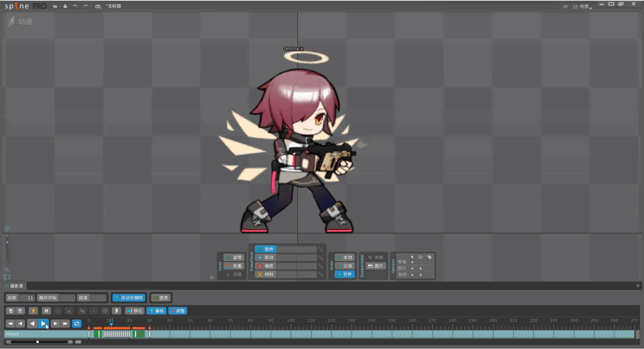Click the paste keys clipboard icon
The width and height of the screenshot is (644, 349).
pyautogui.click(x=117, y=311)
